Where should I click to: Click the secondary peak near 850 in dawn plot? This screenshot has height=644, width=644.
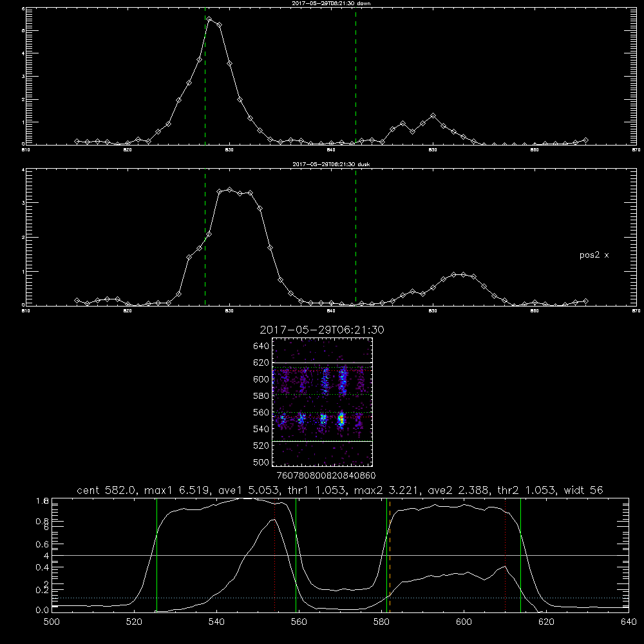pyautogui.click(x=433, y=116)
